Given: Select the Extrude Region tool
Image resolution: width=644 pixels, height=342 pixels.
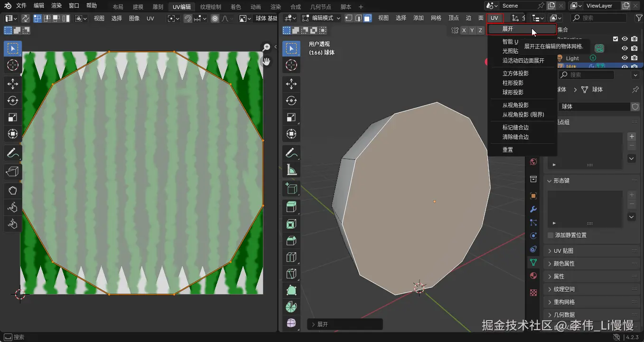Looking at the screenshot, I should click(291, 207).
